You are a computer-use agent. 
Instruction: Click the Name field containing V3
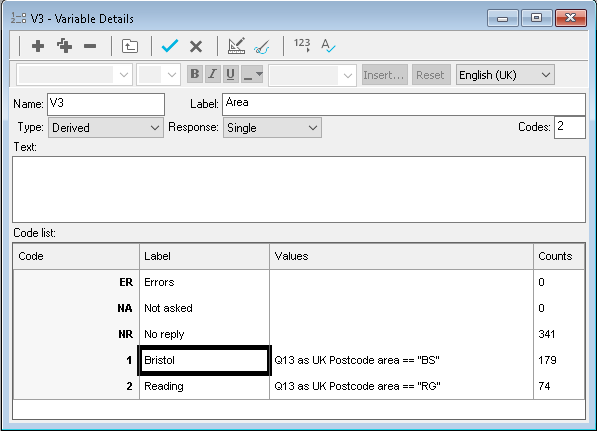click(106, 104)
